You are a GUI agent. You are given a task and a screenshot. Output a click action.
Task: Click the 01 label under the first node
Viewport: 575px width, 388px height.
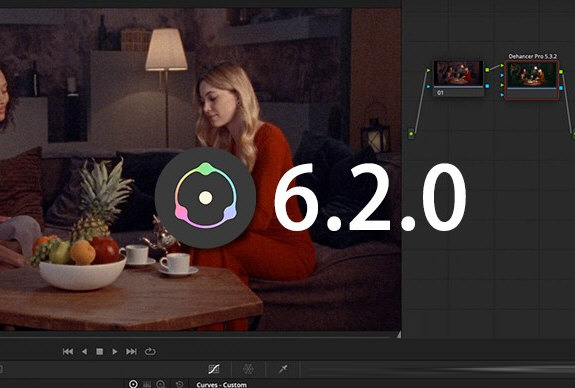(x=440, y=93)
